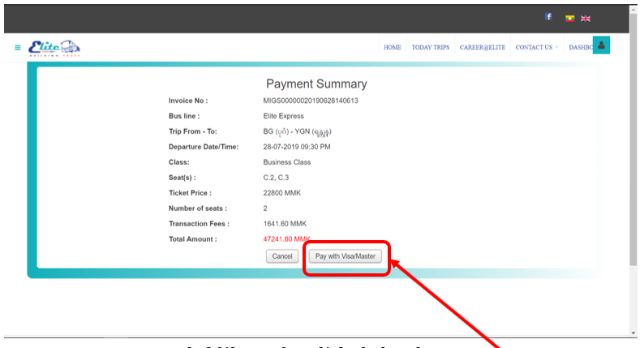The width and height of the screenshot is (644, 348).
Task: Click the Elite bus logo
Action: coord(54,48)
